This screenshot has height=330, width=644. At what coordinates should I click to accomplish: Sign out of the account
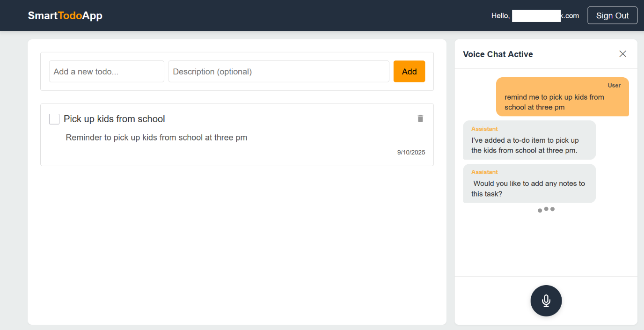[612, 15]
